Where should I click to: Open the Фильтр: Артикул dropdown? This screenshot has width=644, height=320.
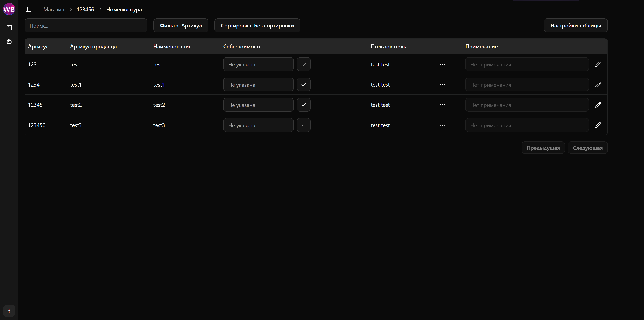[181, 26]
